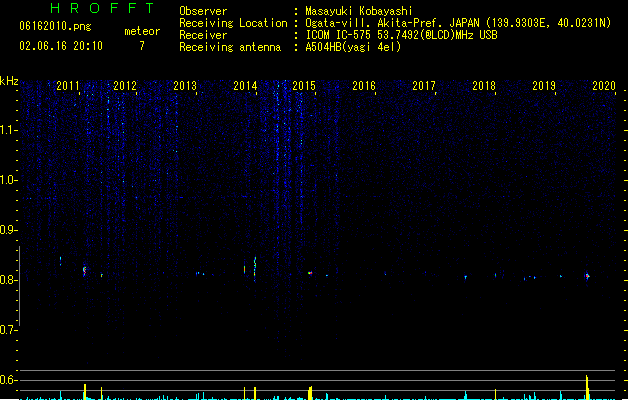629x400 pixels.
Task: Click the 2019 time marker
Action: tap(544, 86)
